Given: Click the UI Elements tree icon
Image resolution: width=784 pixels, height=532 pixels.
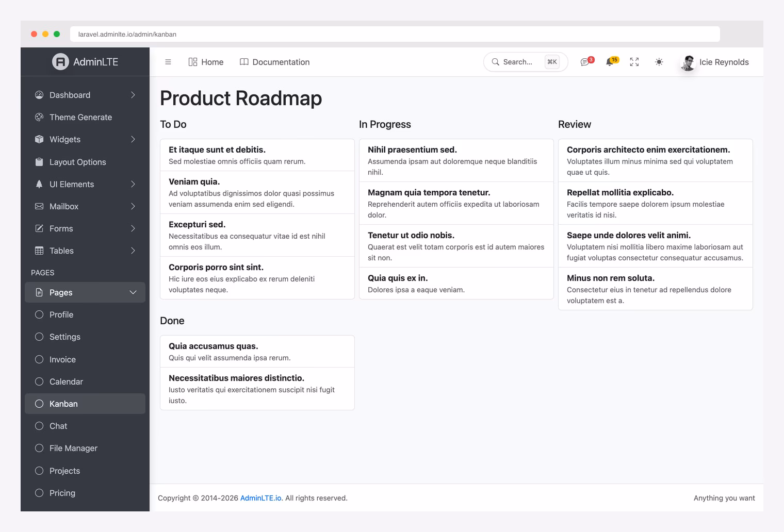Looking at the screenshot, I should [39, 184].
